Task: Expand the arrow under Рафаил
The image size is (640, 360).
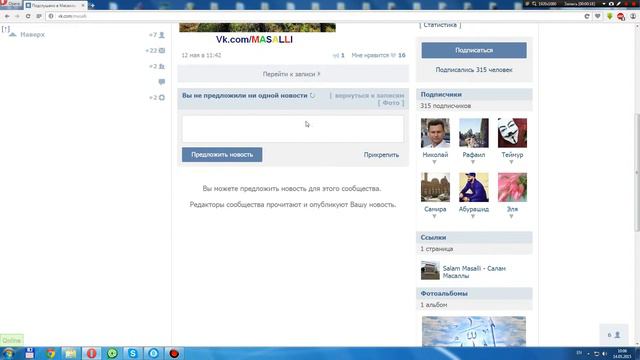Action: [473, 162]
